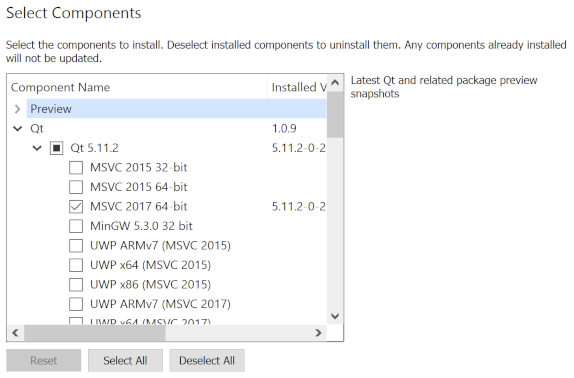Click the Reset button
Screen dimensions: 574x378
point(44,360)
